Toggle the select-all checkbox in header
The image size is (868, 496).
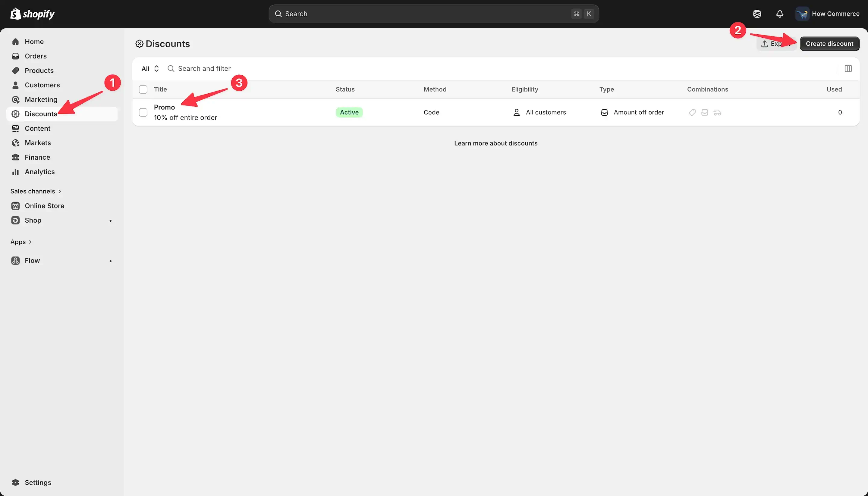point(143,89)
